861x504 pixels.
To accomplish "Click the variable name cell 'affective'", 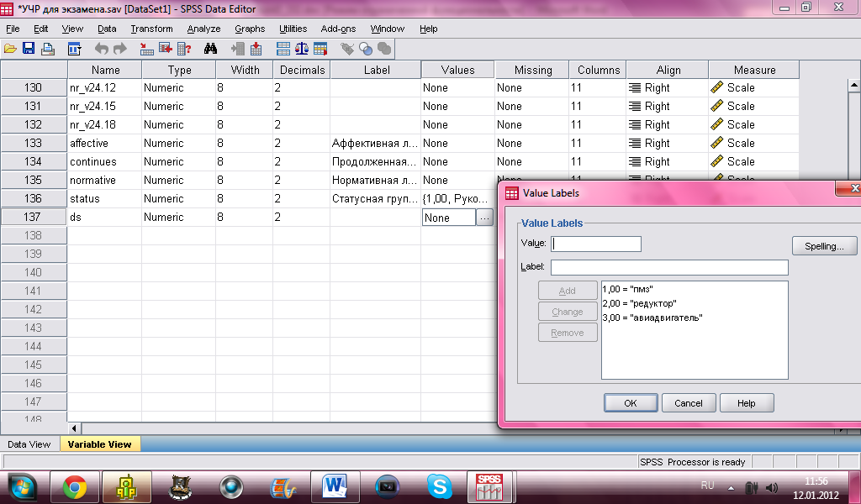I will [105, 143].
